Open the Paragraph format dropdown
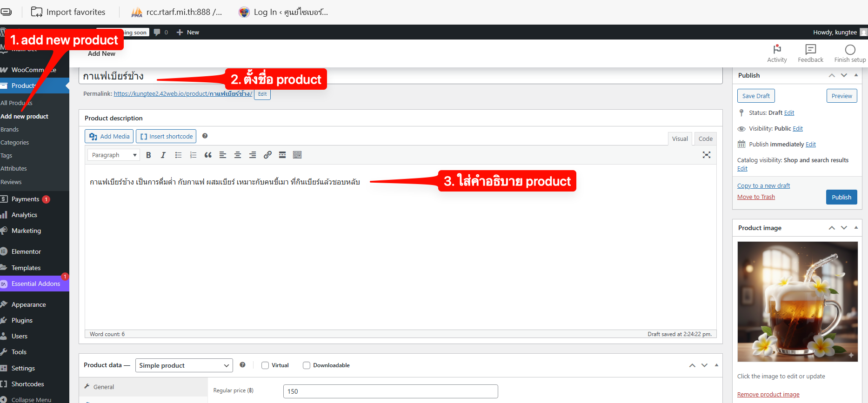Viewport: 868px width, 403px height. pos(114,155)
